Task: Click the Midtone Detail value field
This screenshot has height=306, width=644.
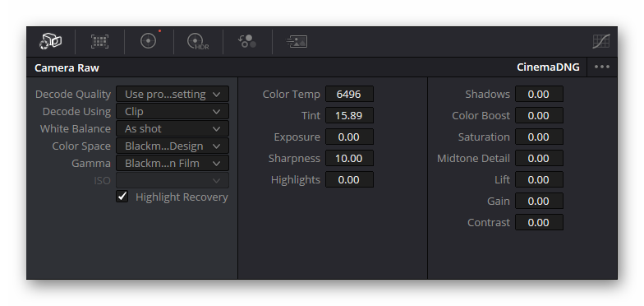Action: click(x=539, y=158)
